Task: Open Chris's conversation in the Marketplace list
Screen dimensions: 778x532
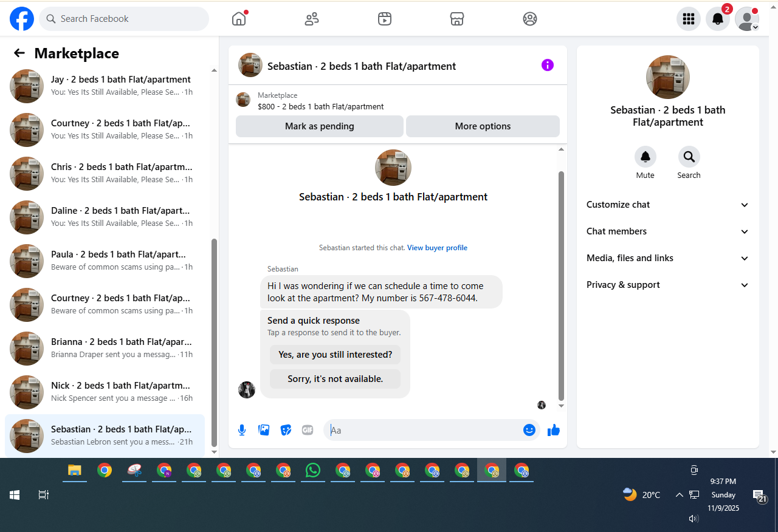Action: (x=105, y=174)
